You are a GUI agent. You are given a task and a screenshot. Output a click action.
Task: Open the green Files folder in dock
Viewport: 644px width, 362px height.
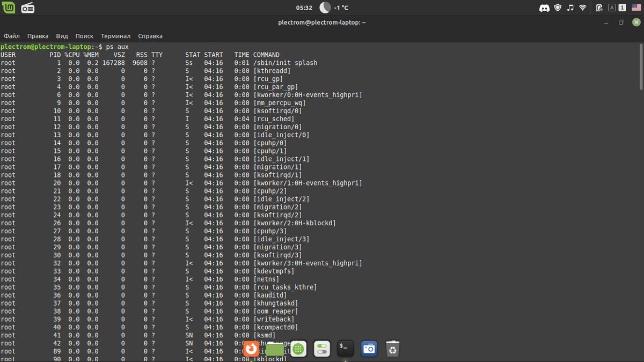click(x=274, y=350)
